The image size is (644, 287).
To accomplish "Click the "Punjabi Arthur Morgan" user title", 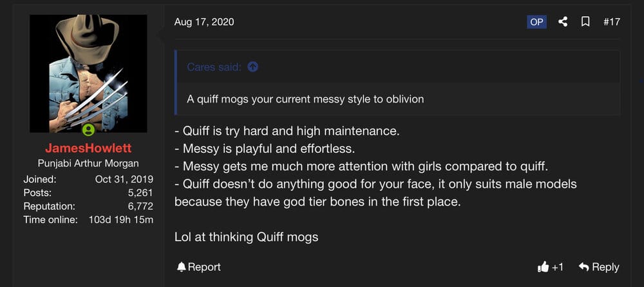I will [88, 163].
